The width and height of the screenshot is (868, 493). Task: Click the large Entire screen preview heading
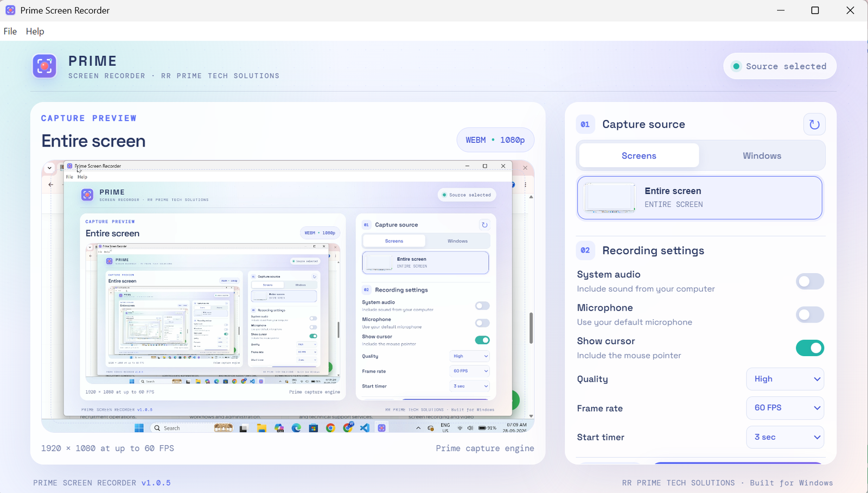tap(93, 141)
